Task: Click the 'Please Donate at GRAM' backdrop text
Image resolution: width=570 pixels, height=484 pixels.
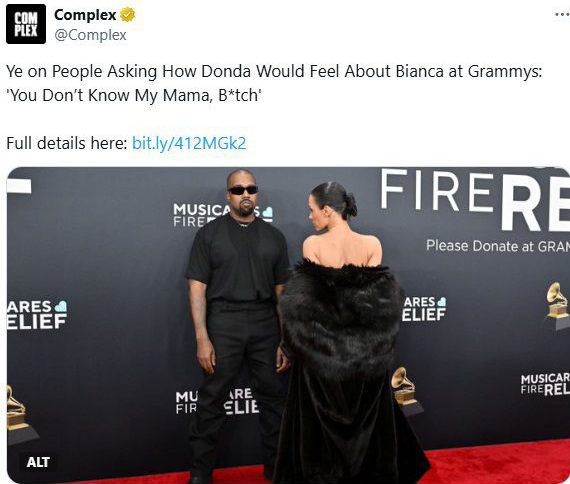Action: [498, 246]
